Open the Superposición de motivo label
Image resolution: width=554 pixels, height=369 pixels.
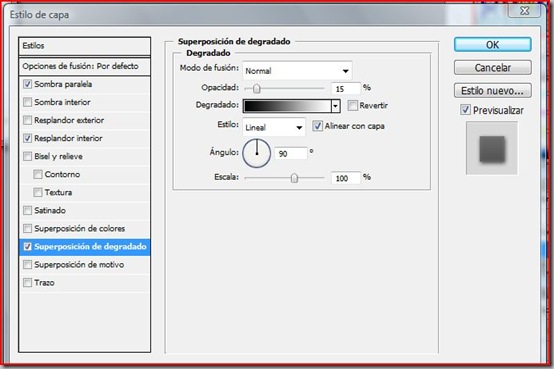pos(79,264)
